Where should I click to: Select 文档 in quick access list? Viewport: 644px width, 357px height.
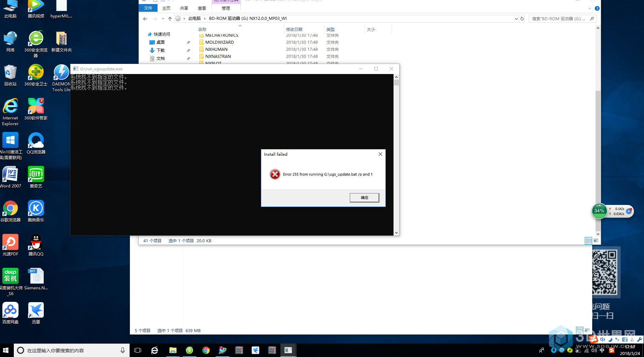(161, 59)
